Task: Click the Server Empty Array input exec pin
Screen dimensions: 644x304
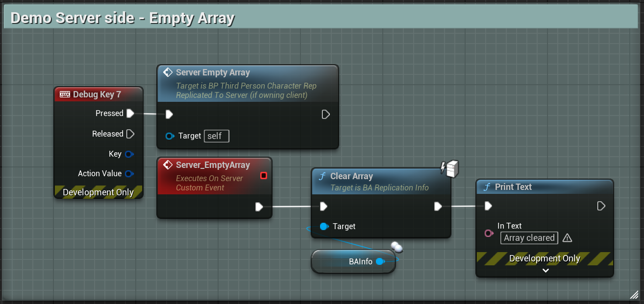Action: click(x=169, y=115)
